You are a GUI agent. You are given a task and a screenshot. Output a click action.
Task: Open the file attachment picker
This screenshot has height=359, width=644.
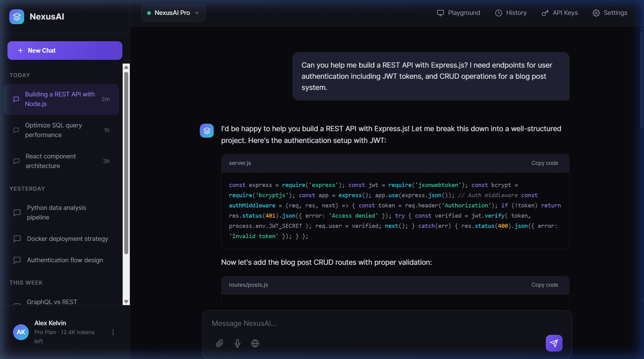click(220, 343)
